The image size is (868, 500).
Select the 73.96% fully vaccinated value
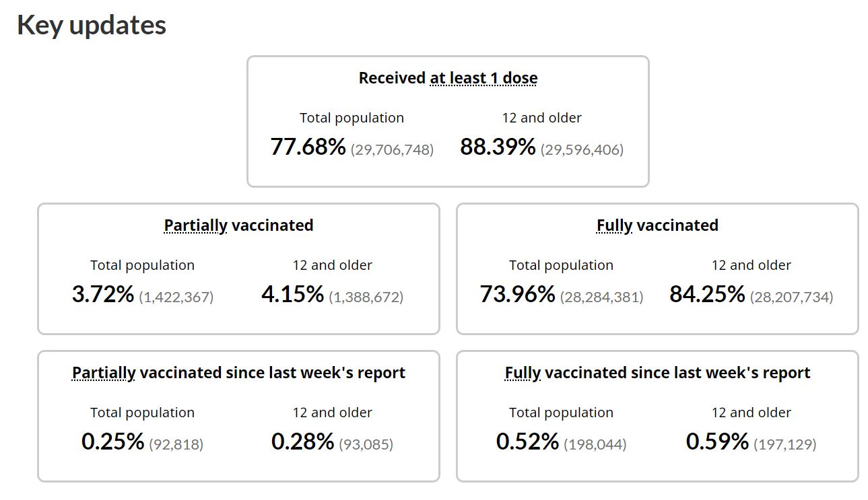point(517,295)
